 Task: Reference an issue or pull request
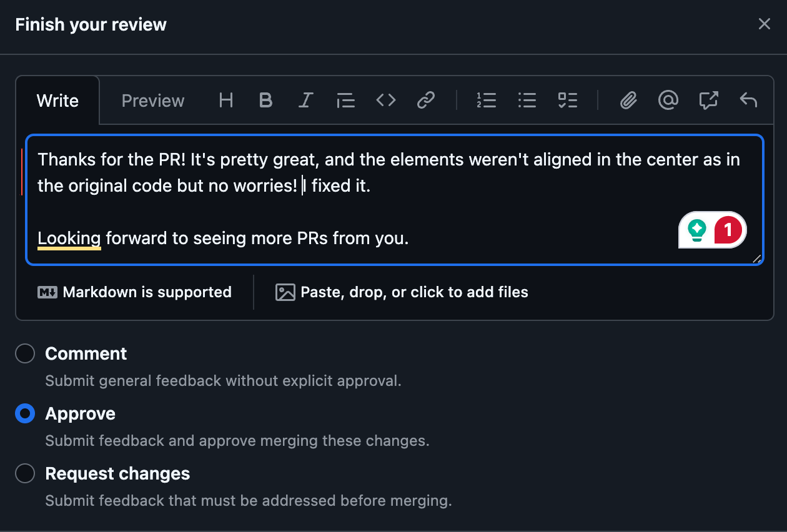point(708,100)
